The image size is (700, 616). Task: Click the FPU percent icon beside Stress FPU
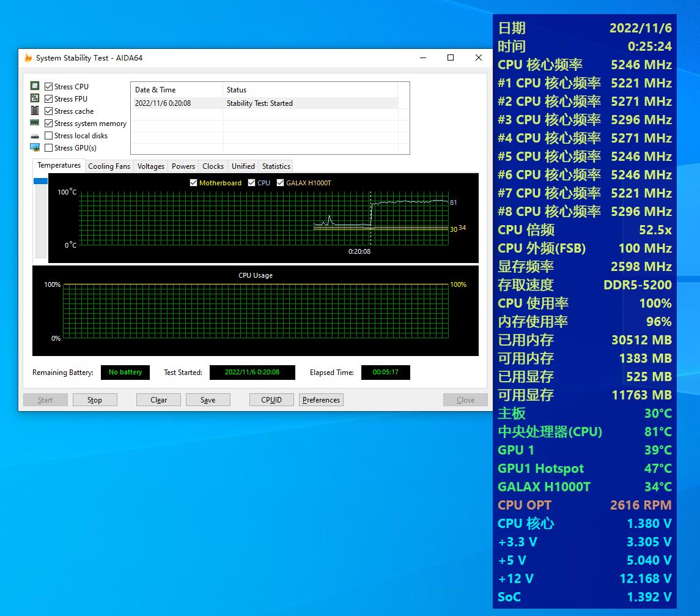click(x=35, y=98)
